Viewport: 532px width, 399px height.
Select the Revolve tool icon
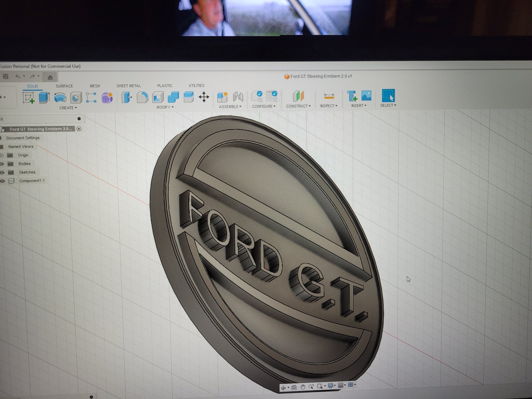coord(60,98)
